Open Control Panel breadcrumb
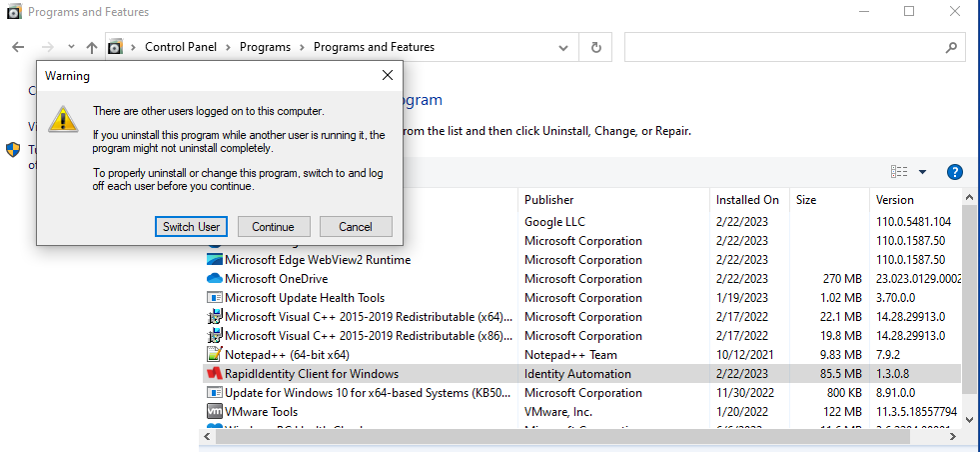Screen dimensions: 980x452 pos(181,47)
